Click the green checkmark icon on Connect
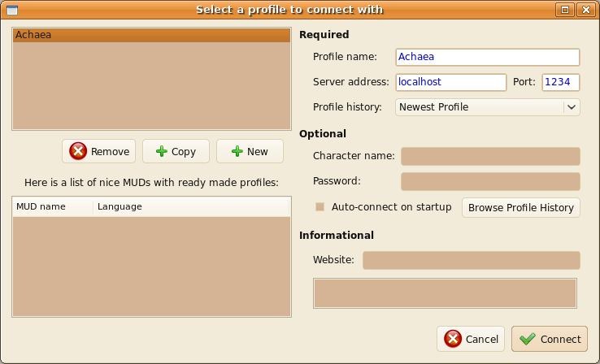 [528, 339]
